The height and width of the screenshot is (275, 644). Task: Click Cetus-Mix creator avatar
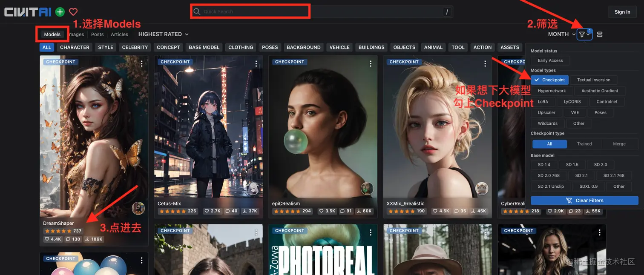point(253,188)
